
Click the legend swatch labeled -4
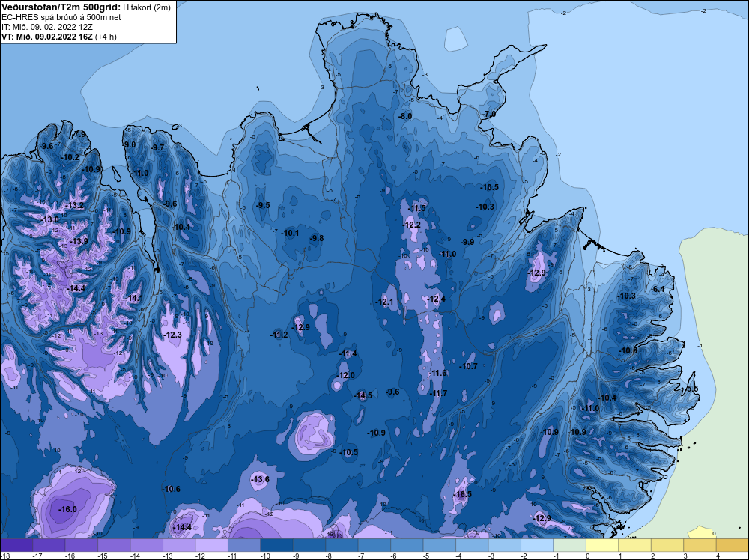(x=471, y=545)
